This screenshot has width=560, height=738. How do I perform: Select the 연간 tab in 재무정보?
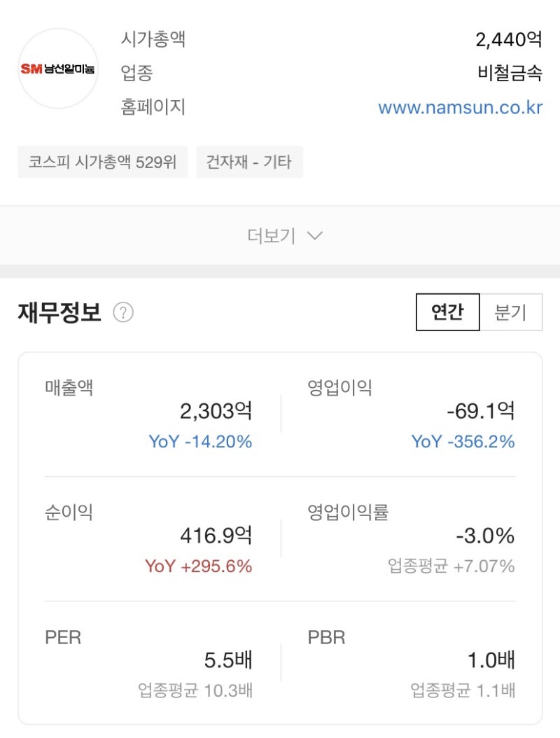pos(447,312)
